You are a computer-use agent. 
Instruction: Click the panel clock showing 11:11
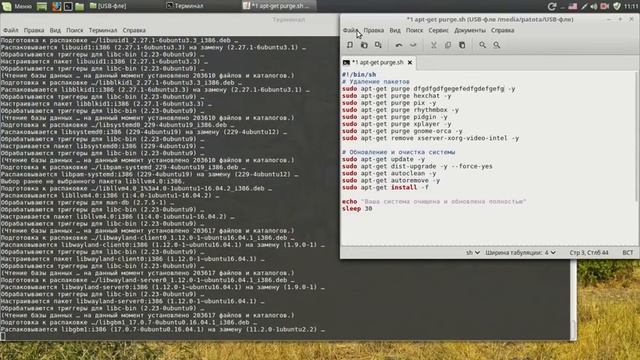[x=631, y=6]
